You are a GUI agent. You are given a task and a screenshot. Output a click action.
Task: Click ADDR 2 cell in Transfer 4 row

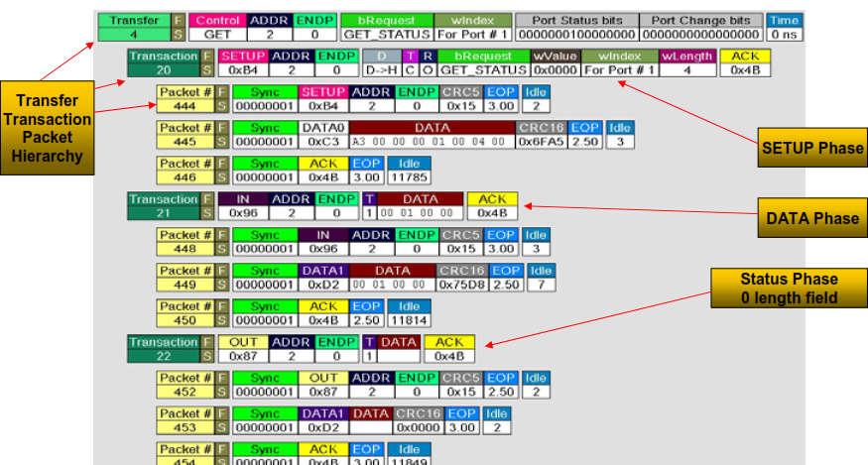tap(269, 27)
